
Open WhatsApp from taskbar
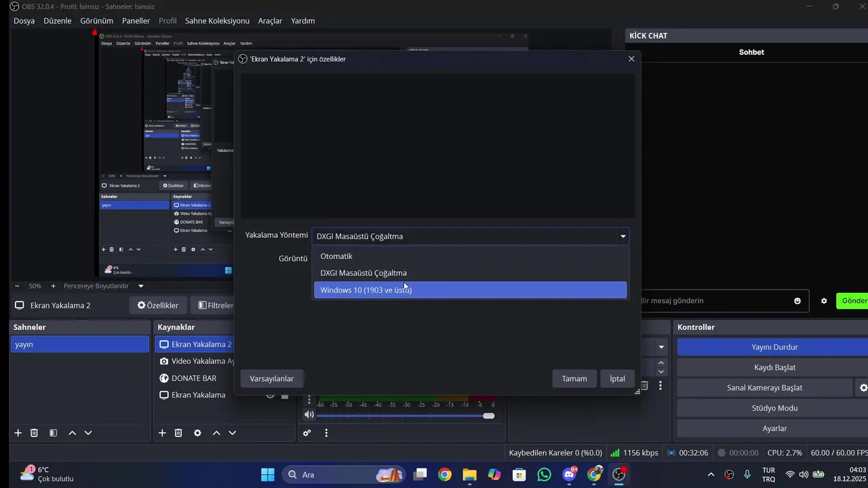(x=545, y=474)
